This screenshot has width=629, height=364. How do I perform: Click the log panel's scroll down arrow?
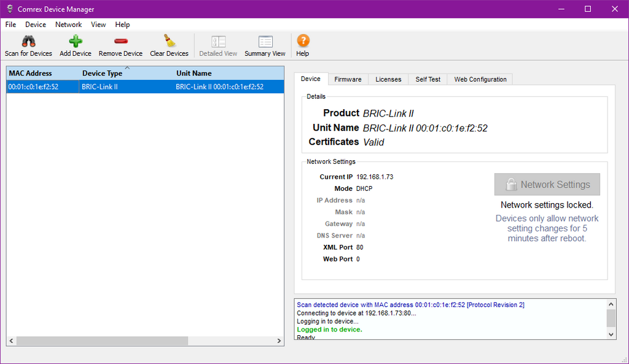(611, 335)
